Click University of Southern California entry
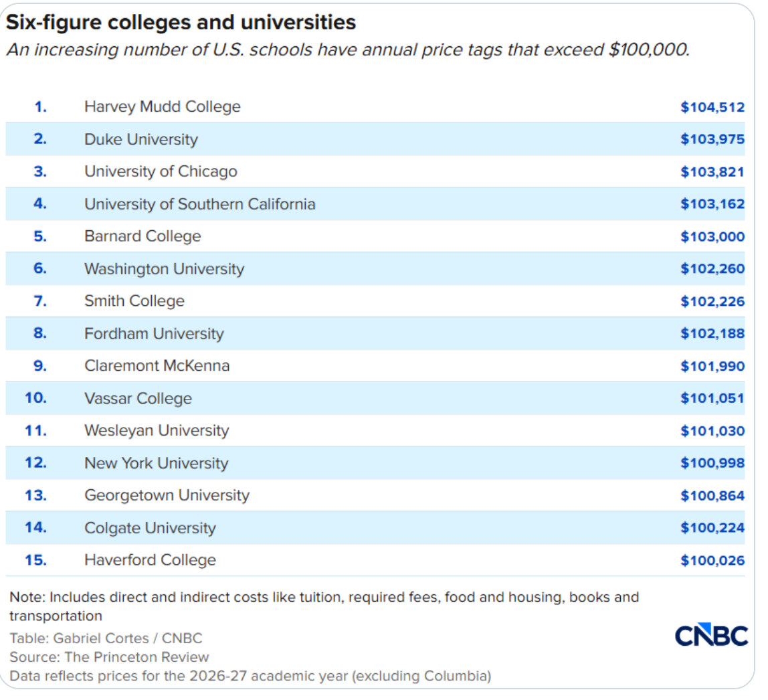 200,204
